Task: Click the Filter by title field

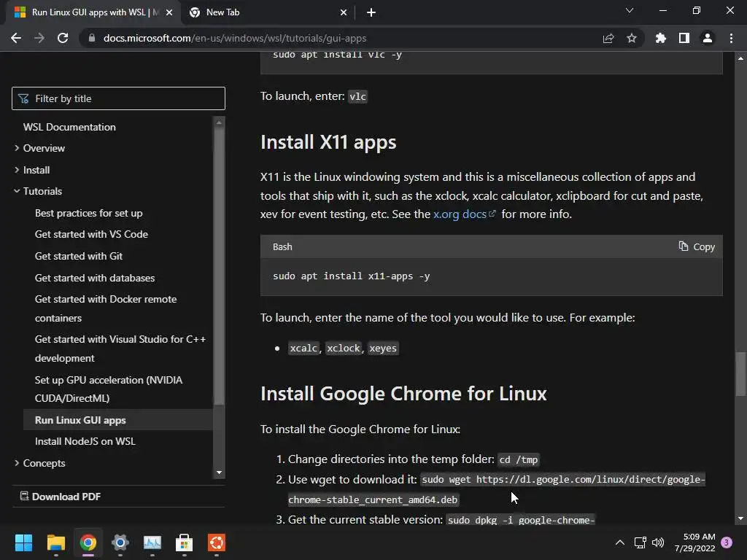Action: coord(118,98)
